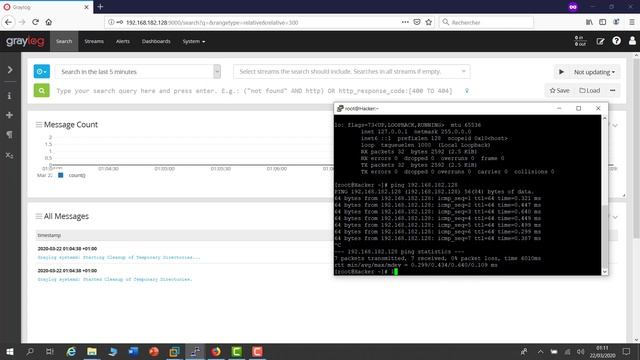Click the Pocket save icon

tap(417, 22)
